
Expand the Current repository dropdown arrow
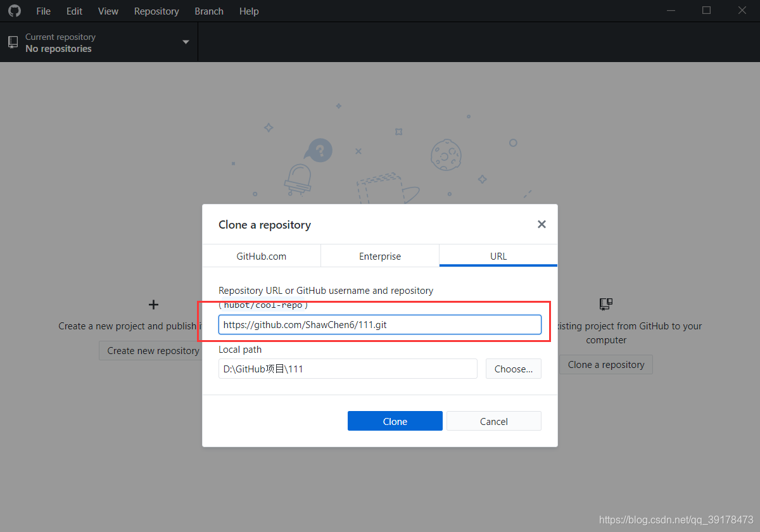[186, 42]
